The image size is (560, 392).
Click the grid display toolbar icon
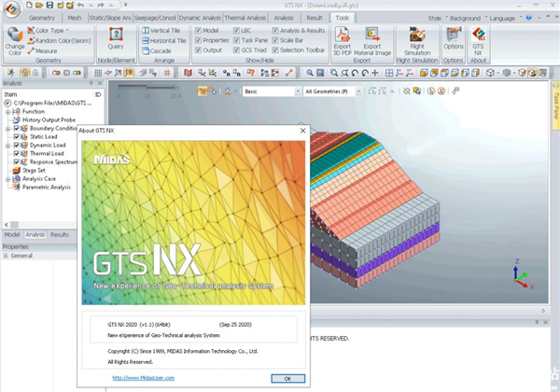coord(98,73)
